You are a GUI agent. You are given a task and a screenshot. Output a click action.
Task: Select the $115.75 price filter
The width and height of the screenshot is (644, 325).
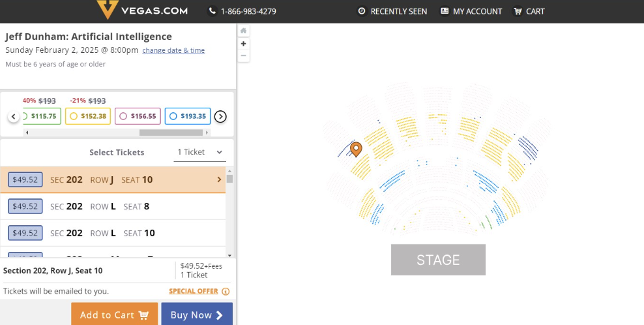41,116
